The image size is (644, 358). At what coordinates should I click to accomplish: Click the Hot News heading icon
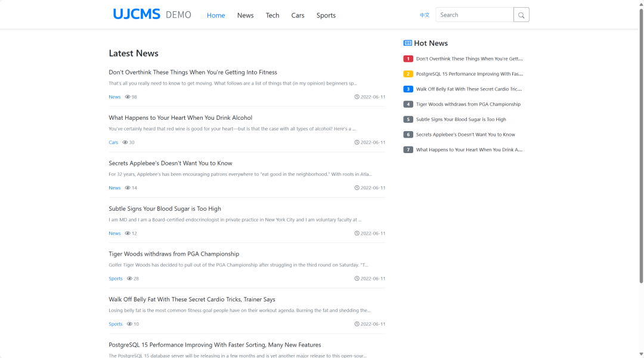coord(407,43)
